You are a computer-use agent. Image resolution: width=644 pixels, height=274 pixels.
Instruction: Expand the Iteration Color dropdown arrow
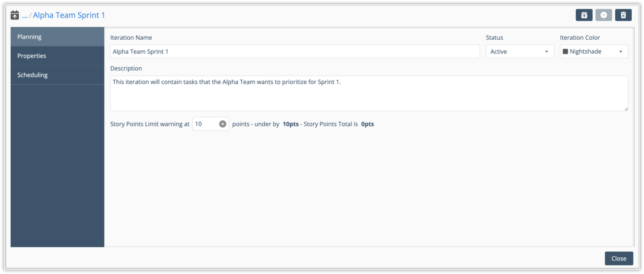pyautogui.click(x=621, y=52)
